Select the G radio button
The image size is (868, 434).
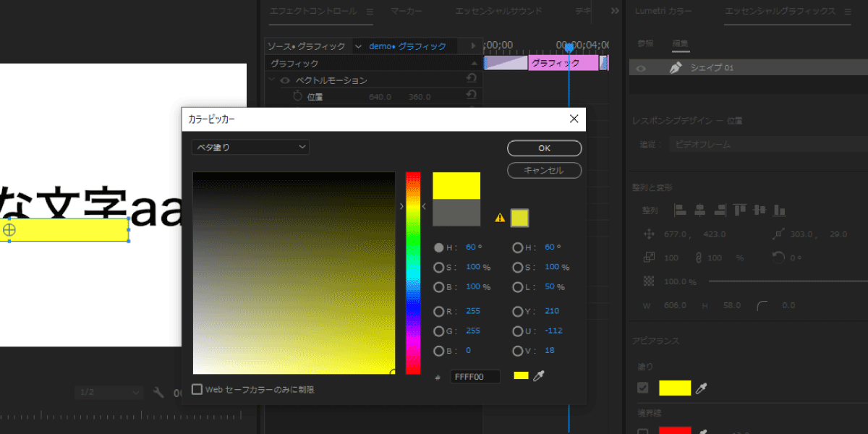pos(438,331)
